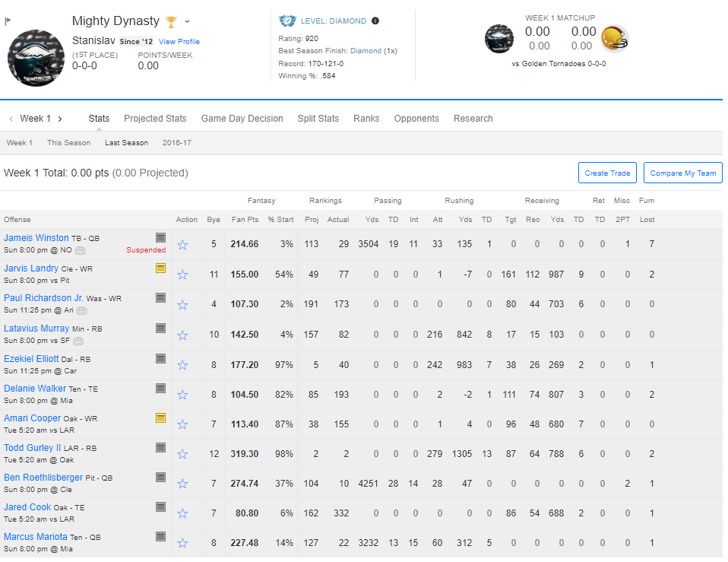728x562 pixels.
Task: Open the Opponents tab
Action: click(416, 119)
